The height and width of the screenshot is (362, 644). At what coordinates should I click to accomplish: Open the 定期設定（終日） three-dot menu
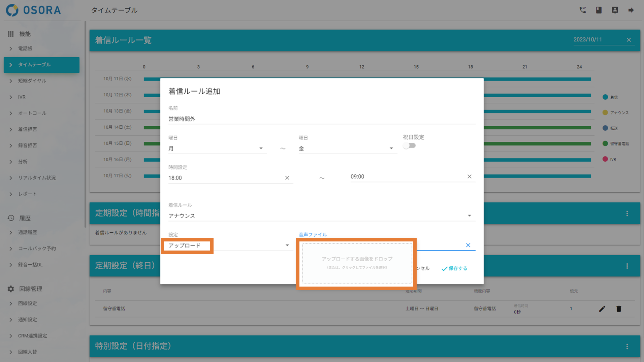[x=627, y=266]
